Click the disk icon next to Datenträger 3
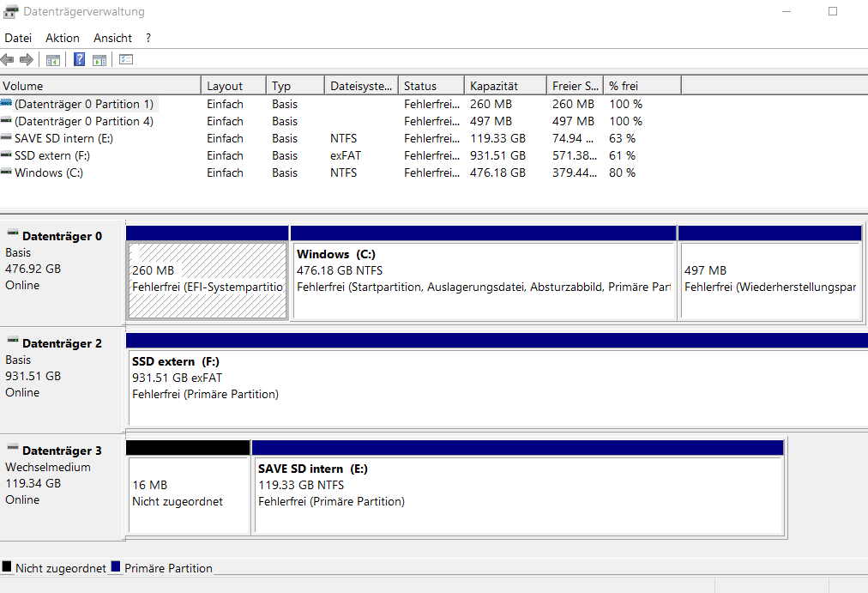This screenshot has height=593, width=868. tap(13, 447)
